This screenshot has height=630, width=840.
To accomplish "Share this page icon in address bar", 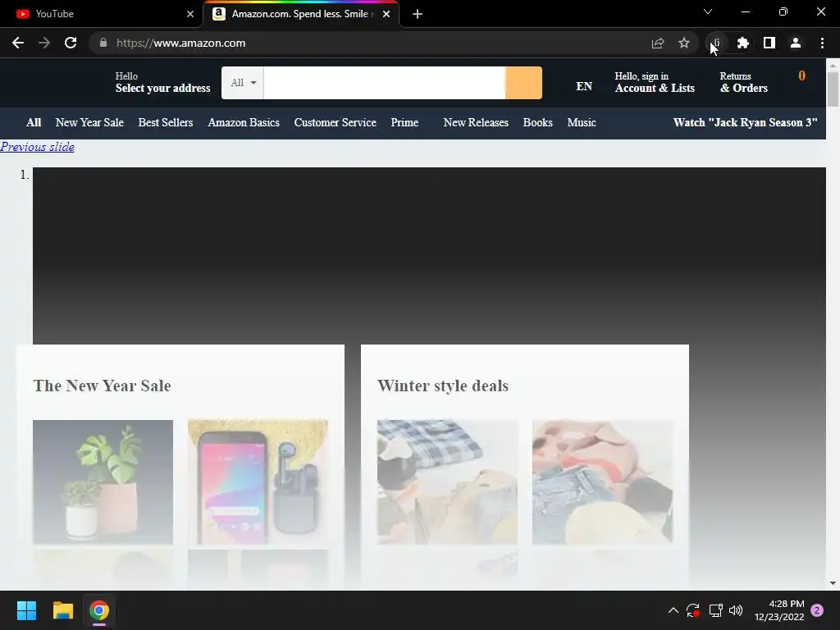I will 658,43.
